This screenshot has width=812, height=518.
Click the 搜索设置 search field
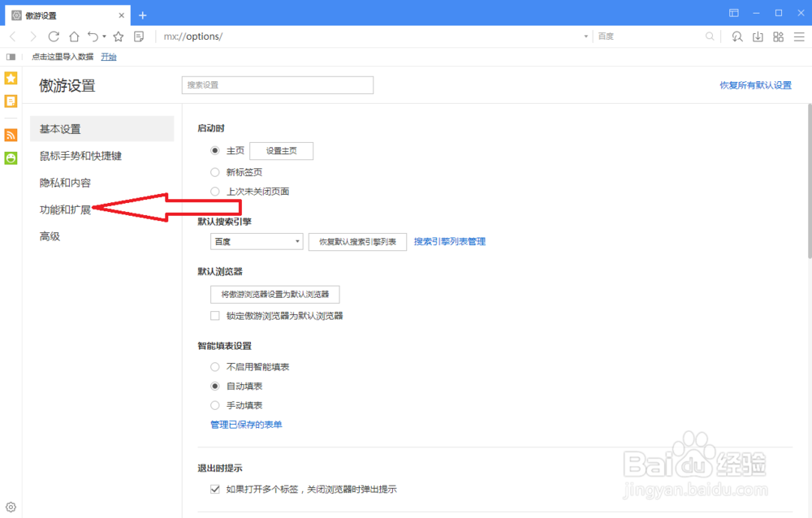(x=278, y=85)
